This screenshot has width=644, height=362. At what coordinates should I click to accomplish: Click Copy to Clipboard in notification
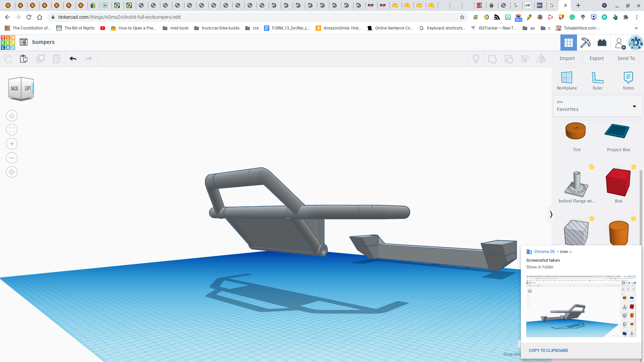(x=548, y=350)
